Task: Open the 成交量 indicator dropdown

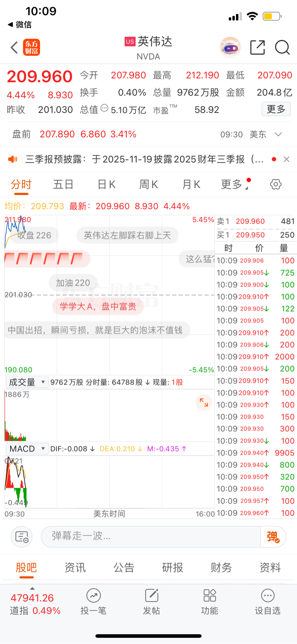Action: pos(27,382)
